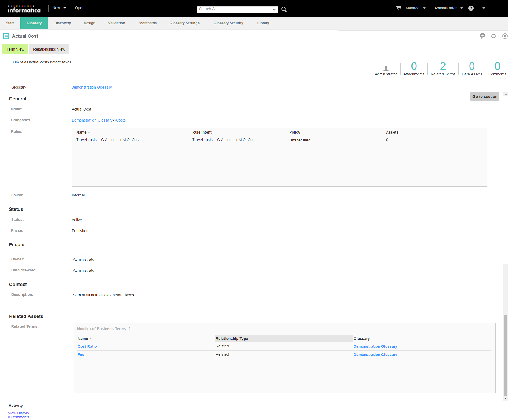The image size is (509, 420).
Task: Expand the New dropdown menu
Action: click(65, 8)
